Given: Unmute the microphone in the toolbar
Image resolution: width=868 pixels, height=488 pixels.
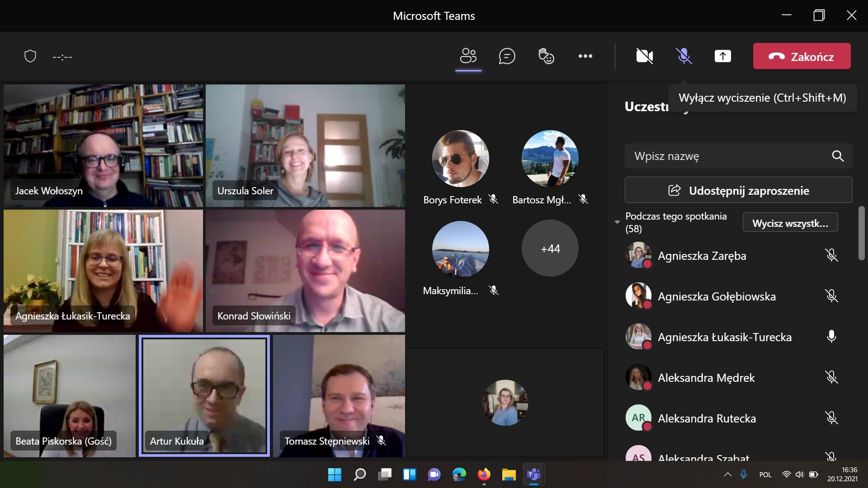Looking at the screenshot, I should coord(684,56).
